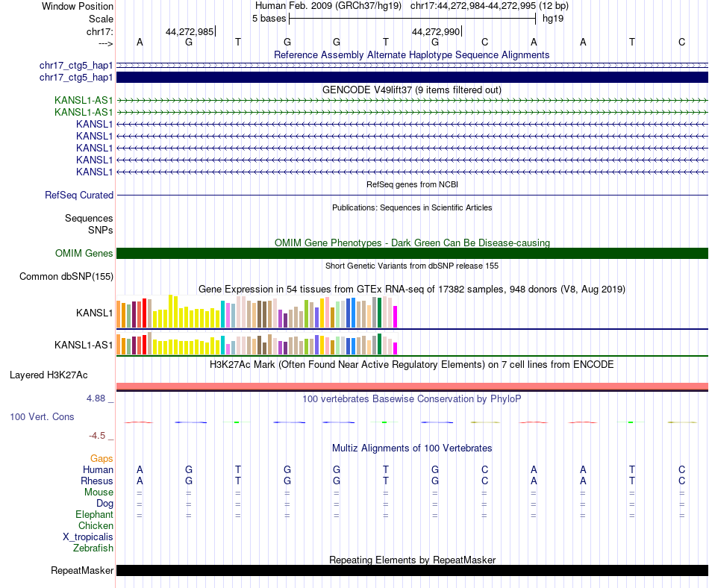Click the Gaps label in Multiz track

[101, 459]
